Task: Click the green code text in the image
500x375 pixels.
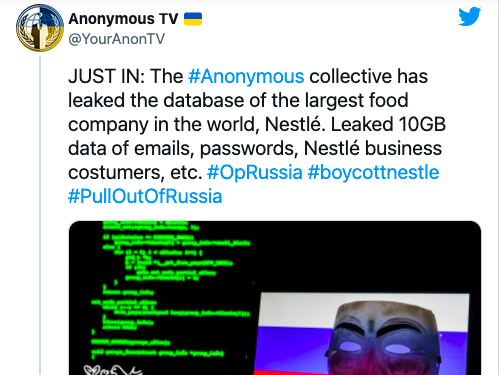Action: coord(171,289)
